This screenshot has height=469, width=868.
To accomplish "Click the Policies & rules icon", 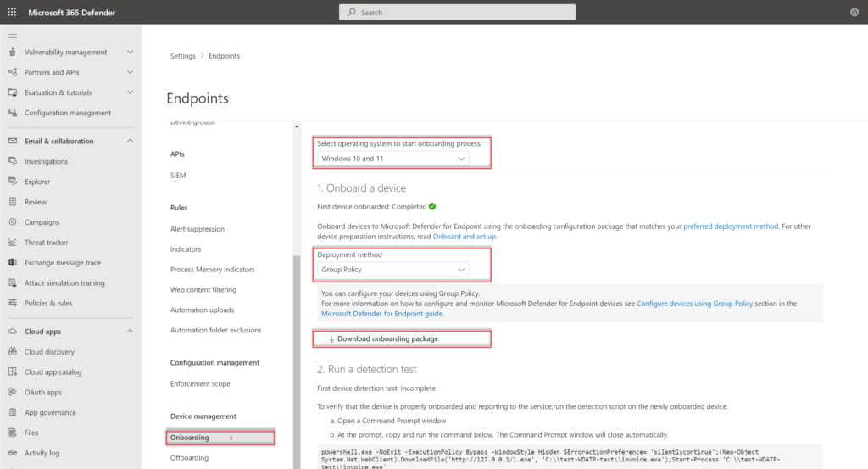I will pos(13,303).
